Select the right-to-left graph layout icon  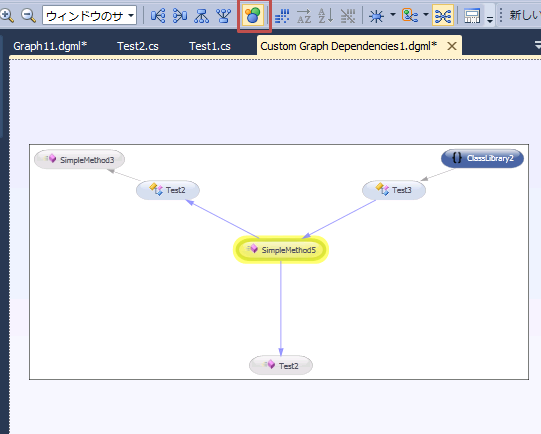pyautogui.click(x=180, y=16)
